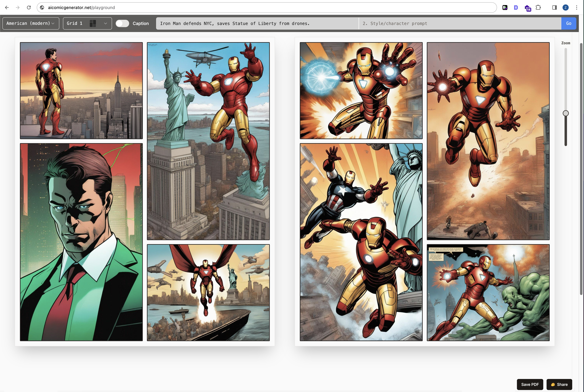Expand the Grid 1 layout dropdown
The width and height of the screenshot is (584, 392).
[x=87, y=23]
